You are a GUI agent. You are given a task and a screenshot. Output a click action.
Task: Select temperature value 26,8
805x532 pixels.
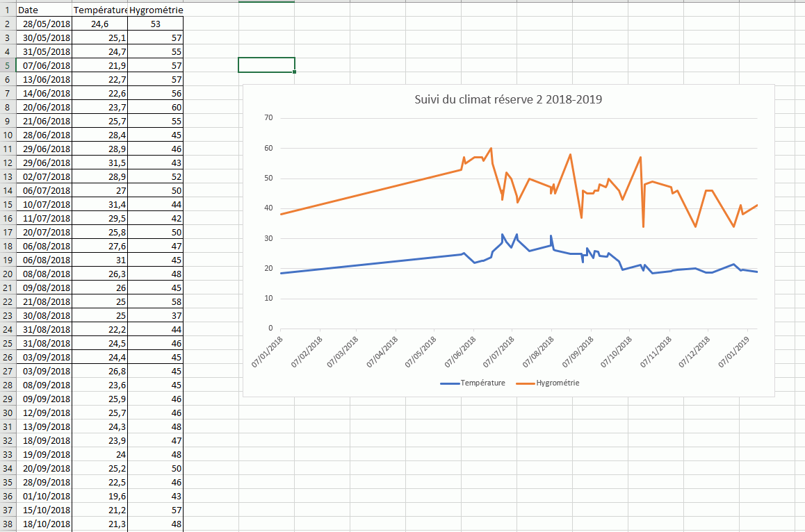click(x=99, y=371)
